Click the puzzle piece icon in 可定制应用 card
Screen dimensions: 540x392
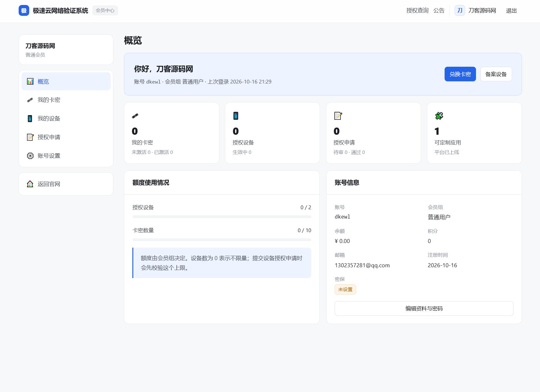tap(439, 116)
